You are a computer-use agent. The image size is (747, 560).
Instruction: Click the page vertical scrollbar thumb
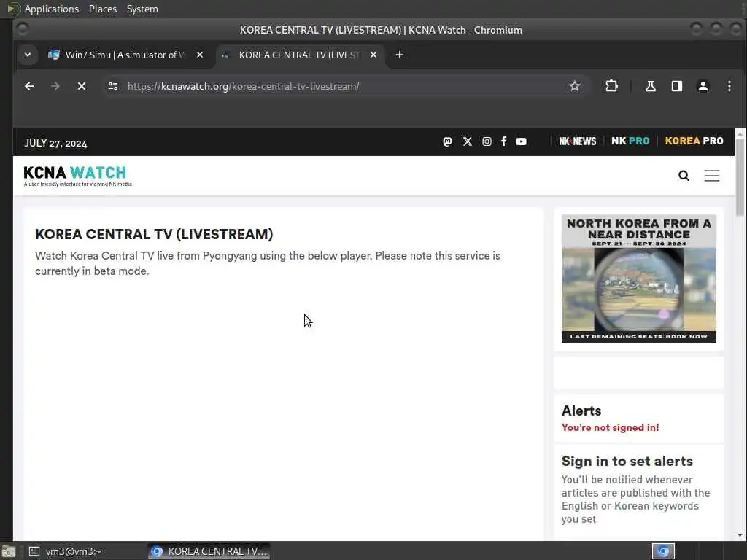(x=740, y=178)
